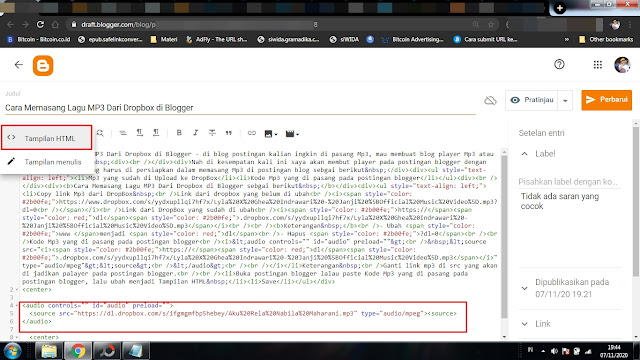Select Tampilan HTML view
Screen dimensions: 640x360
(x=46, y=138)
